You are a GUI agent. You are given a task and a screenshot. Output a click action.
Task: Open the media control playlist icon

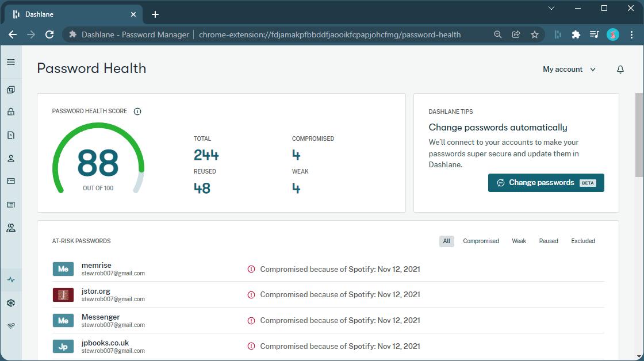click(595, 34)
